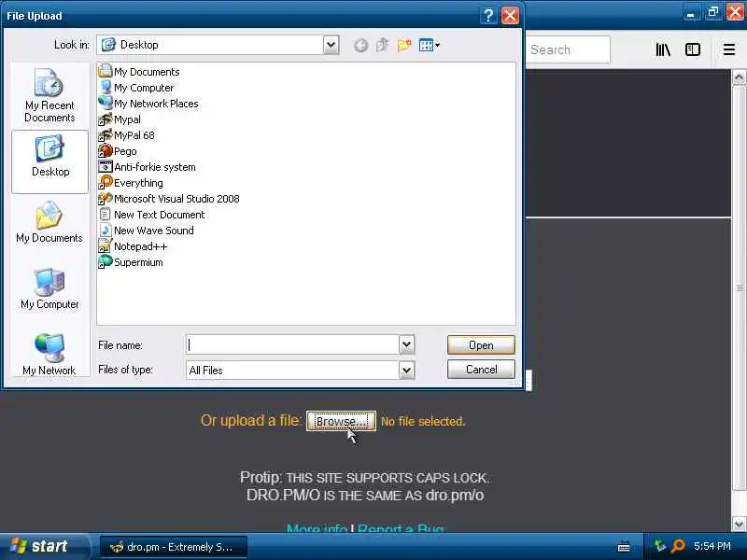Open My Documents in places bar
This screenshot has height=560, width=747.
point(49,223)
